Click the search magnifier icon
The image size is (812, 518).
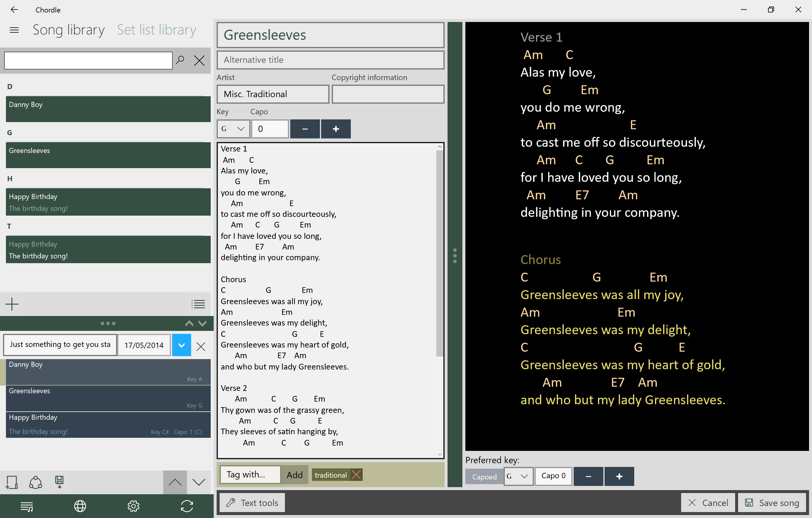point(180,60)
